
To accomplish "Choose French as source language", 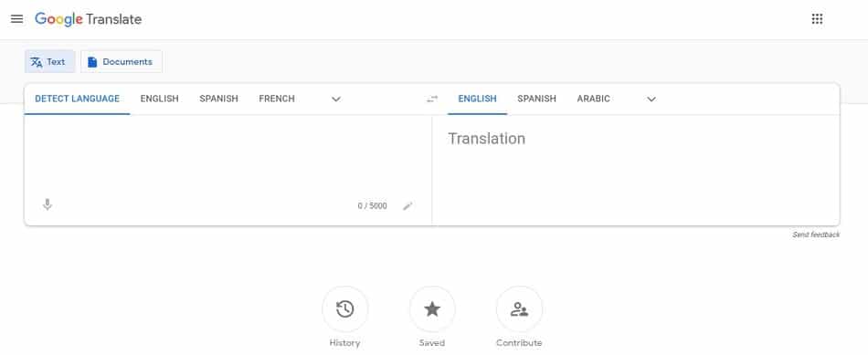I will [x=277, y=99].
